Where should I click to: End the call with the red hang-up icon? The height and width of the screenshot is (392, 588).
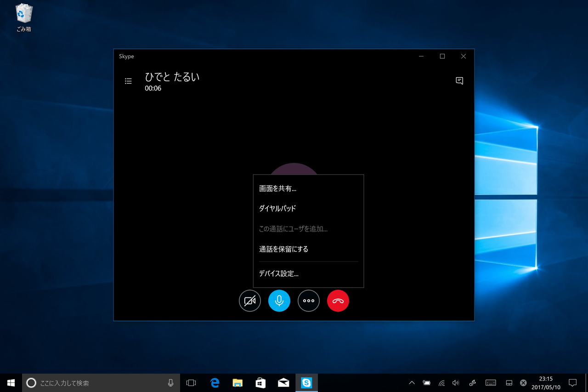[x=338, y=301]
